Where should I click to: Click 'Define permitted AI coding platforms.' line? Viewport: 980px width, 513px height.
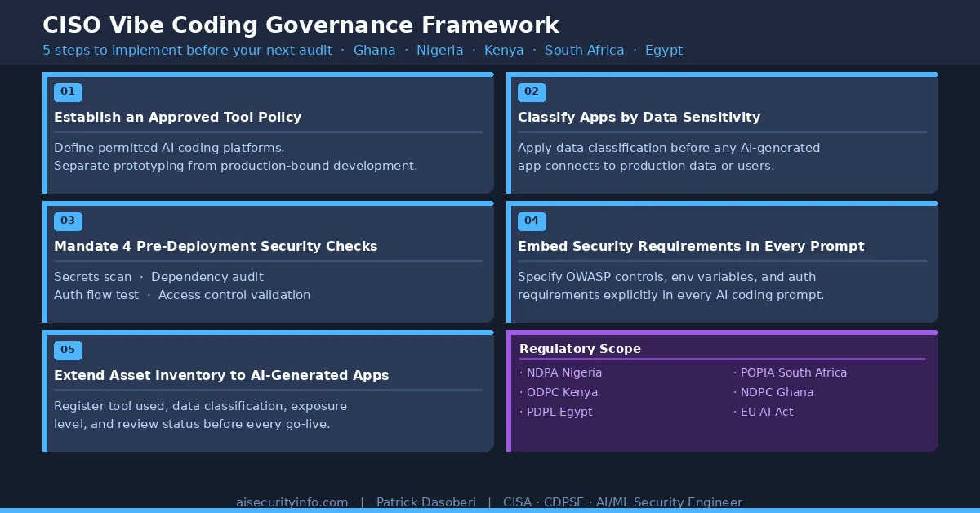pyautogui.click(x=169, y=148)
